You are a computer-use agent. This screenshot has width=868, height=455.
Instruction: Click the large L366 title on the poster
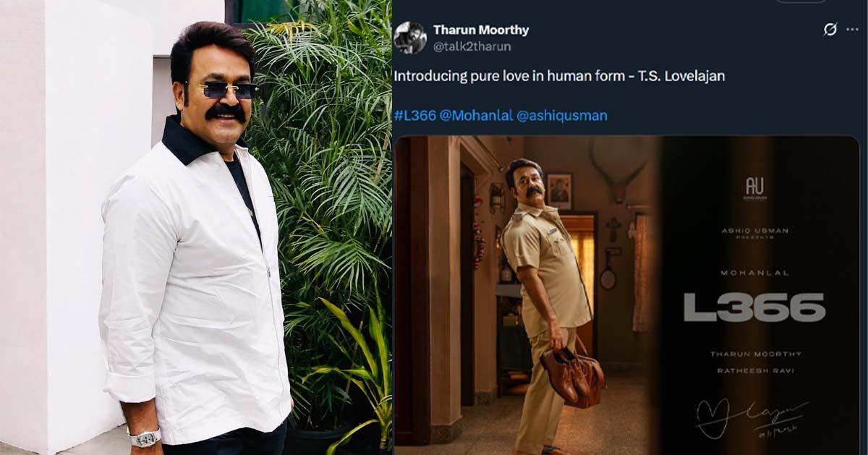(754, 307)
